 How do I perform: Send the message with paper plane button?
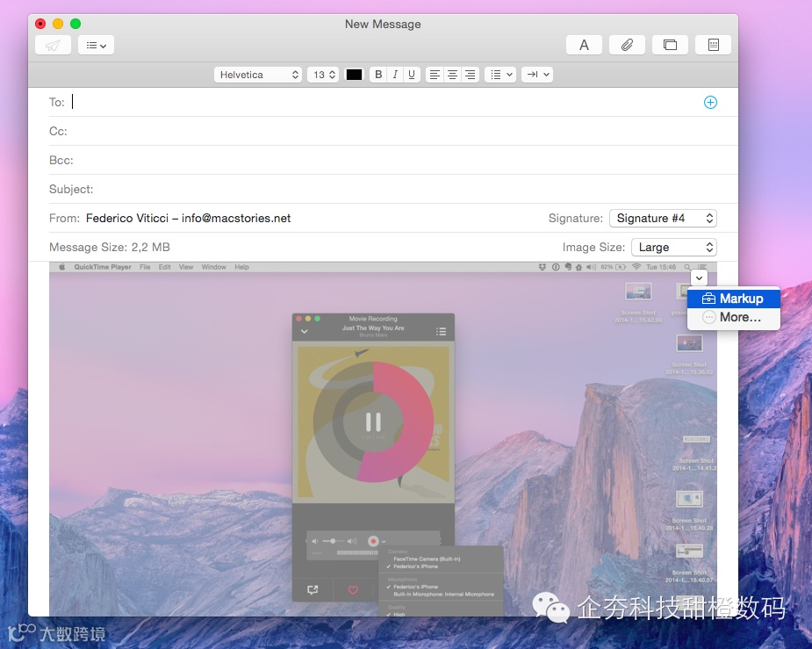point(53,45)
